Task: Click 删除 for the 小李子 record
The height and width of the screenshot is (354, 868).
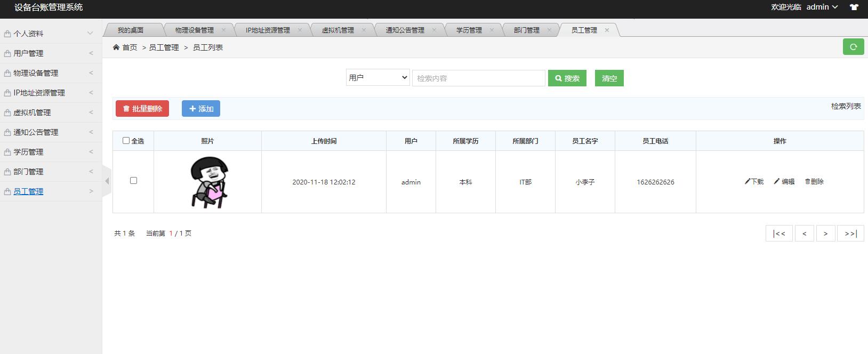Action: pyautogui.click(x=814, y=181)
